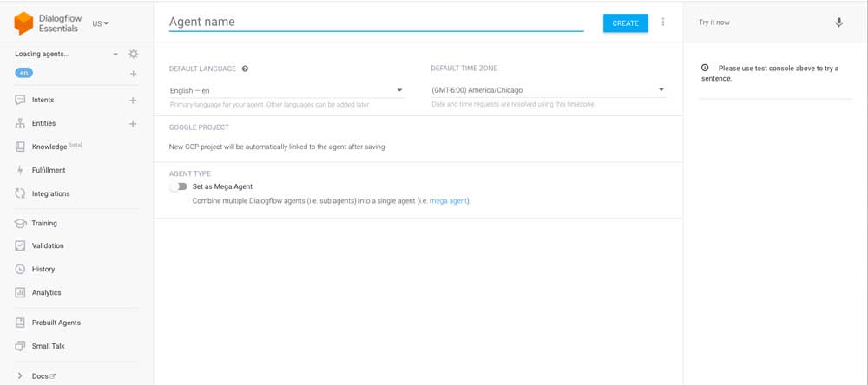
Task: Click the Entities hierarchy icon
Action: [20, 123]
